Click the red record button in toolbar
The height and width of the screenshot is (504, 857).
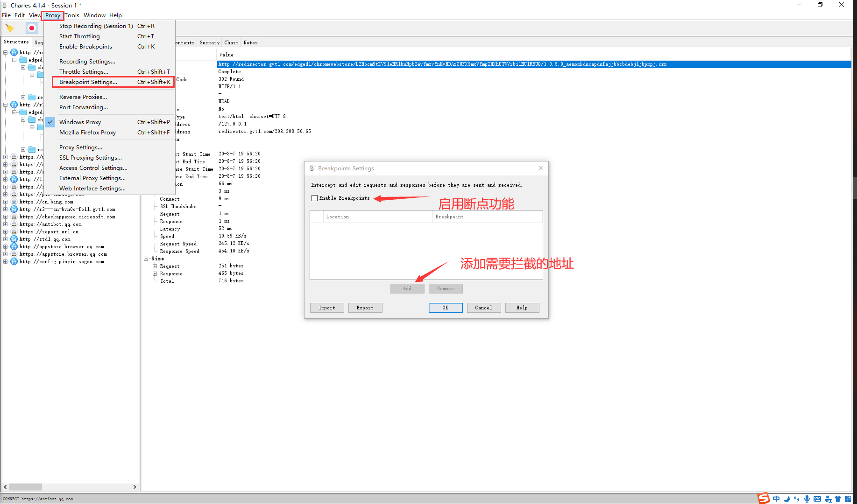[32, 28]
